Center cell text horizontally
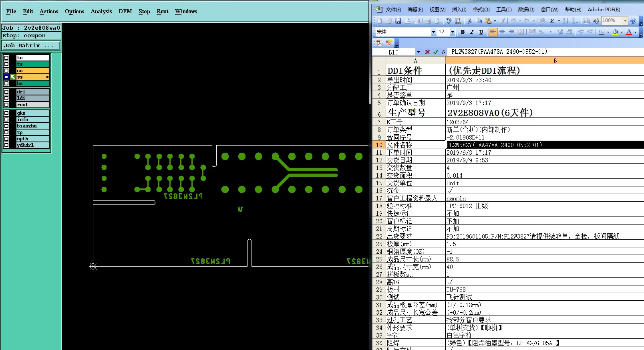 coord(502,32)
